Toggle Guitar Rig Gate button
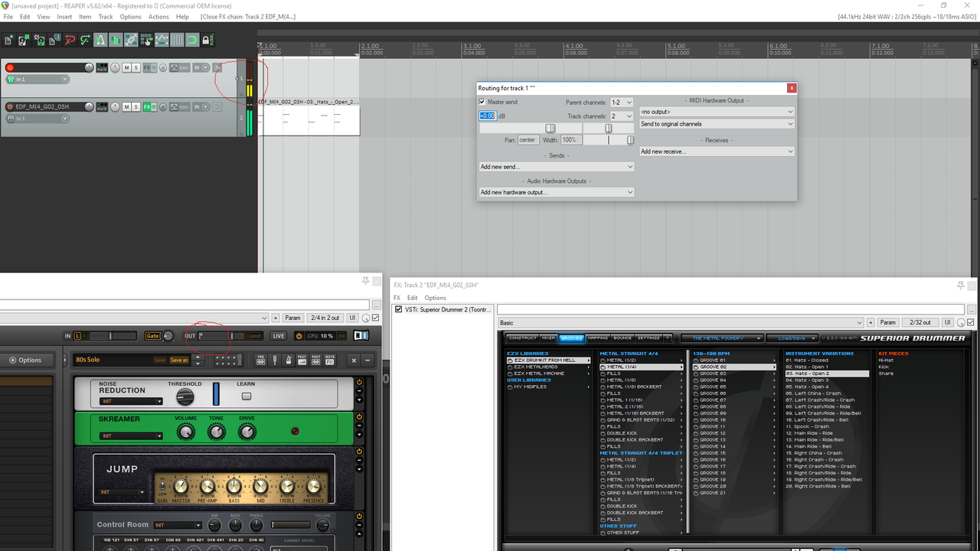 tap(153, 336)
